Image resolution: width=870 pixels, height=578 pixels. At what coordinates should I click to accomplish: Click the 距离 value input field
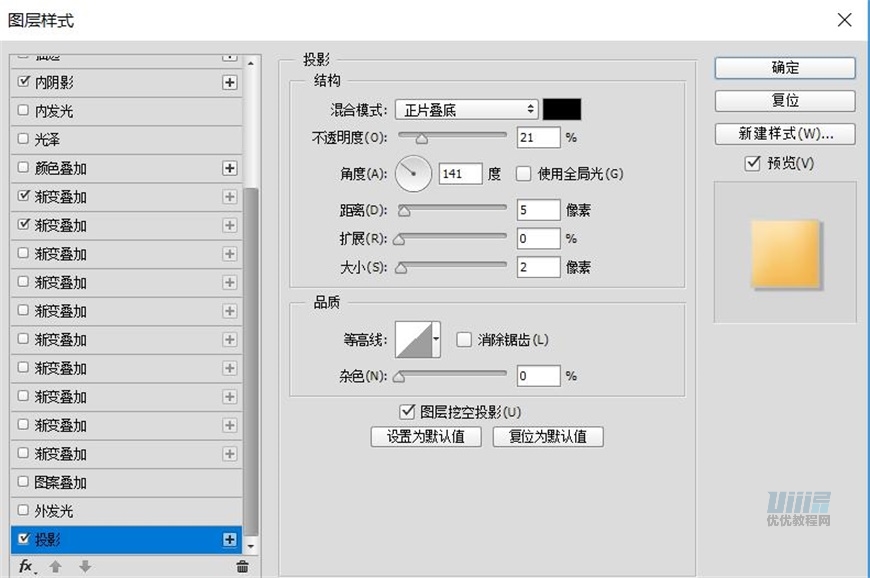[x=538, y=210]
